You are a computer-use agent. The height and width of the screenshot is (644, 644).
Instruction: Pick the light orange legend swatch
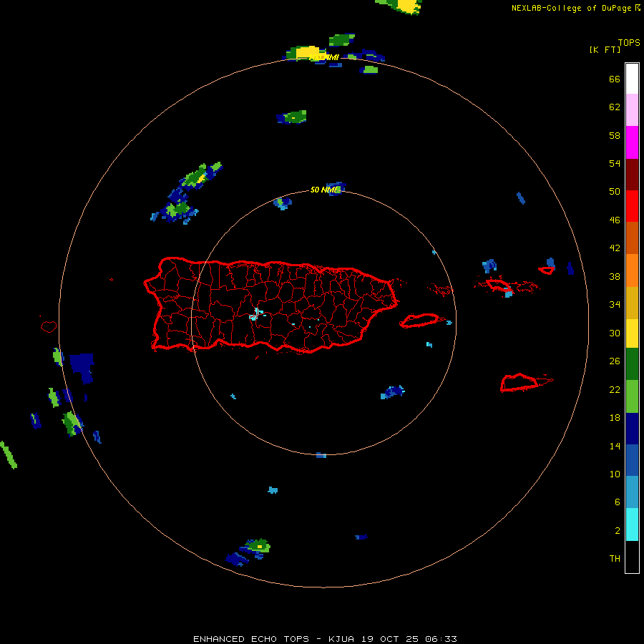pos(632,270)
